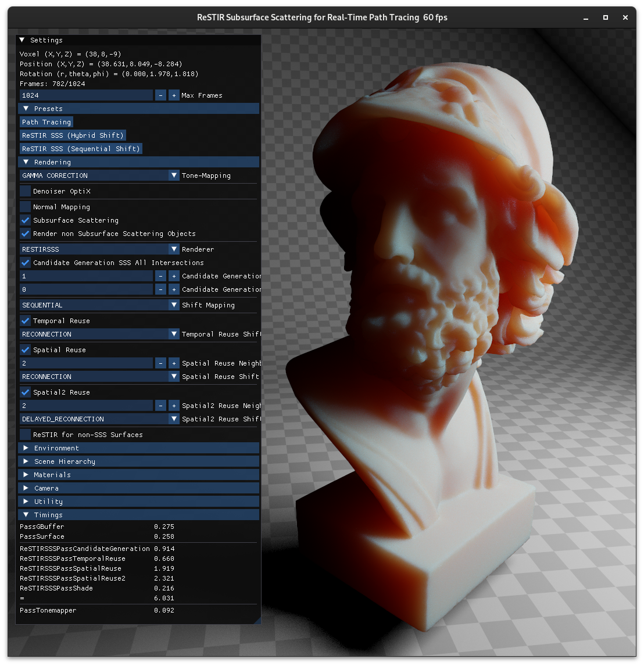The width and height of the screenshot is (644, 666).
Task: Increase Spatial2 Reuse Neighbors count
Action: point(174,406)
